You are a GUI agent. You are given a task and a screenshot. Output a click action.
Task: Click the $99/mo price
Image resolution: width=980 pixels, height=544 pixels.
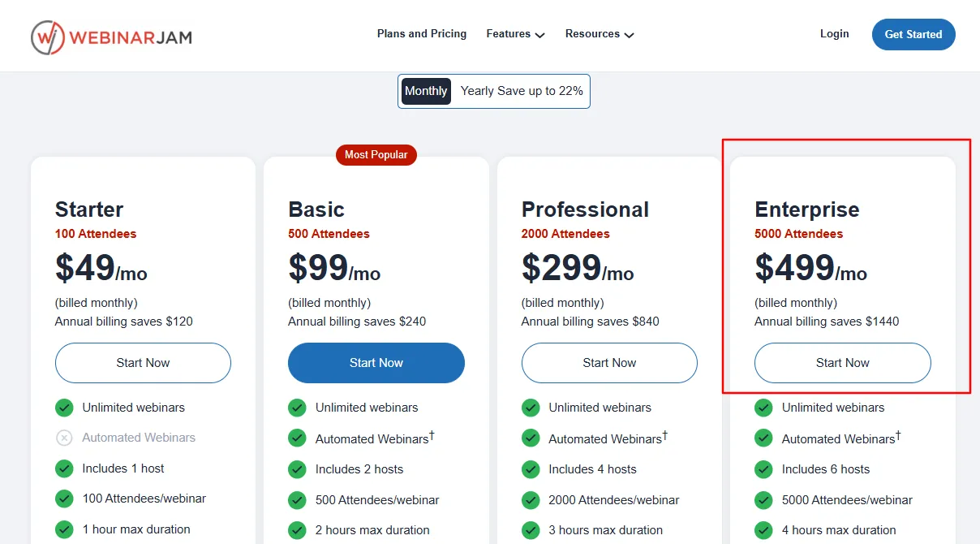(334, 269)
